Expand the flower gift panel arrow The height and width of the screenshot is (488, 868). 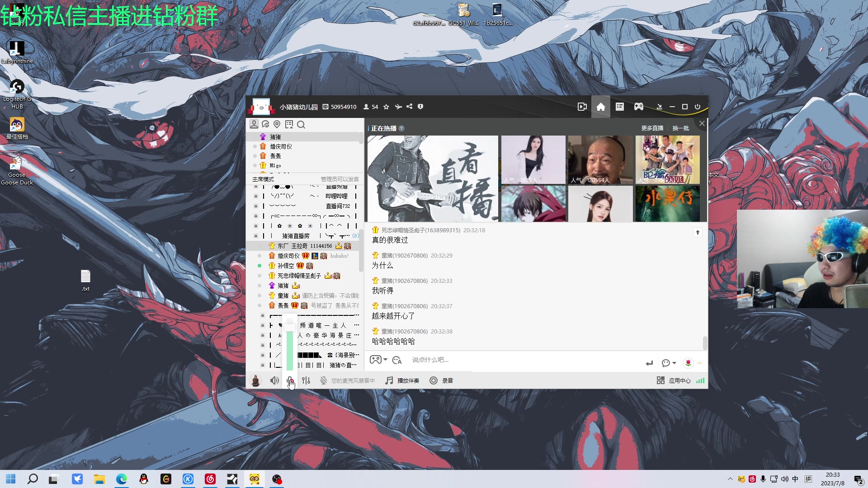pos(700,363)
